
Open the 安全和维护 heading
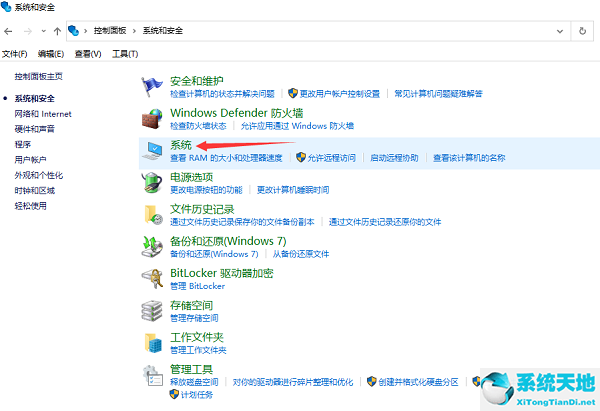click(x=197, y=81)
